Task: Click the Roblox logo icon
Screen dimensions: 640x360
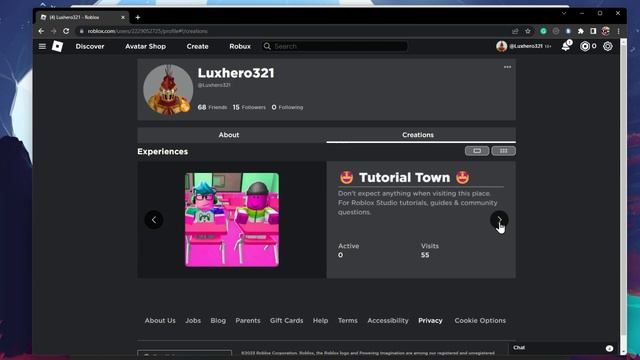Action: [58, 47]
